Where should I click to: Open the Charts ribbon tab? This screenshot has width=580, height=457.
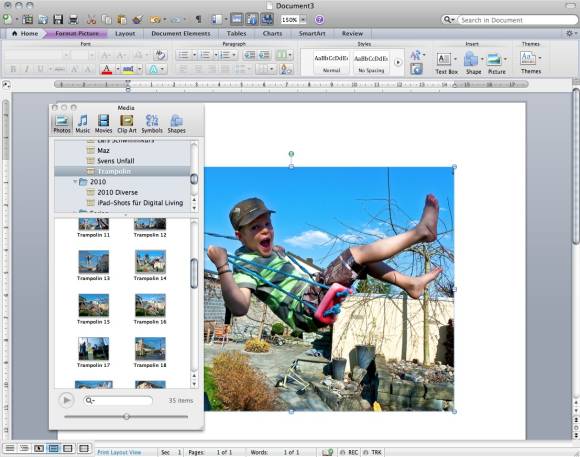[x=272, y=34]
